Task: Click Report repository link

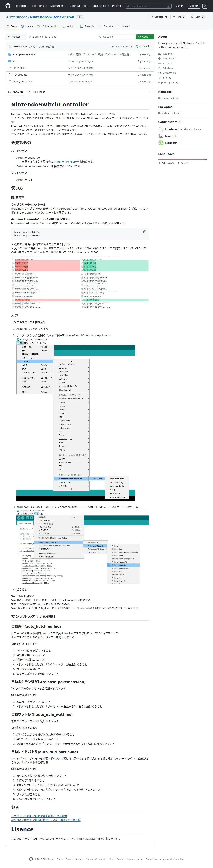Action: click(168, 83)
